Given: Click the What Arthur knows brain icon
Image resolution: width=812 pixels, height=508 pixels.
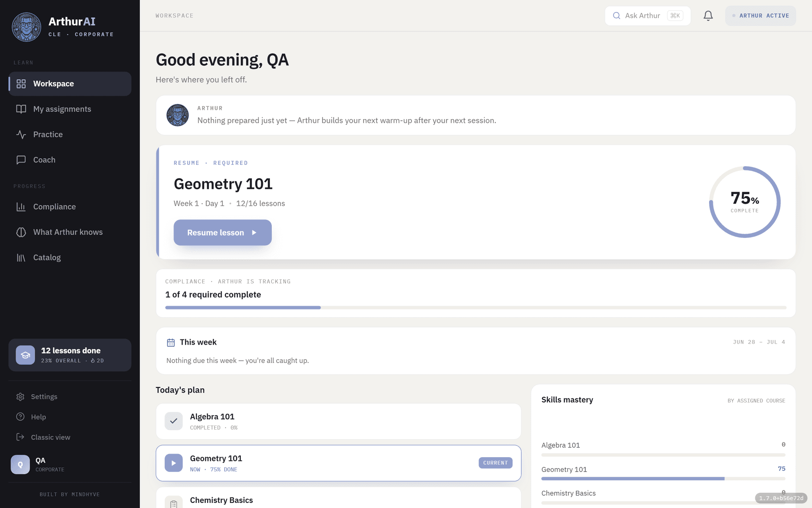Looking at the screenshot, I should pyautogui.click(x=21, y=232).
